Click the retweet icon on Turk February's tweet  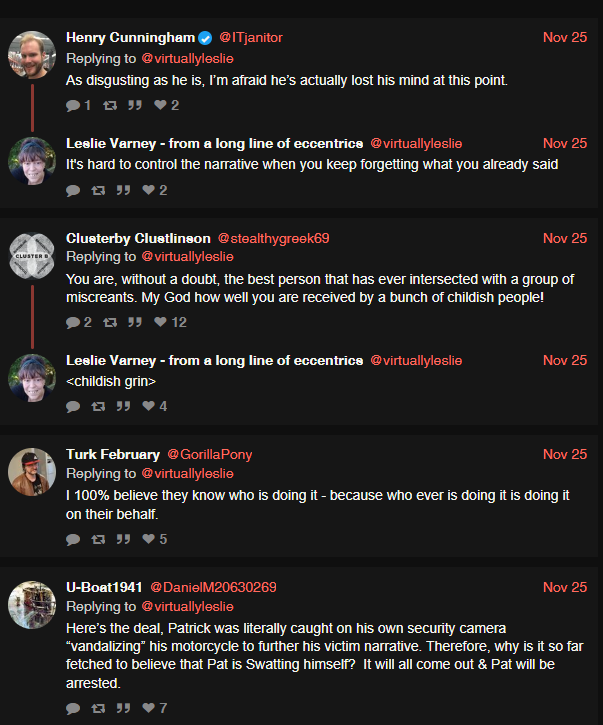pyautogui.click(x=98, y=539)
